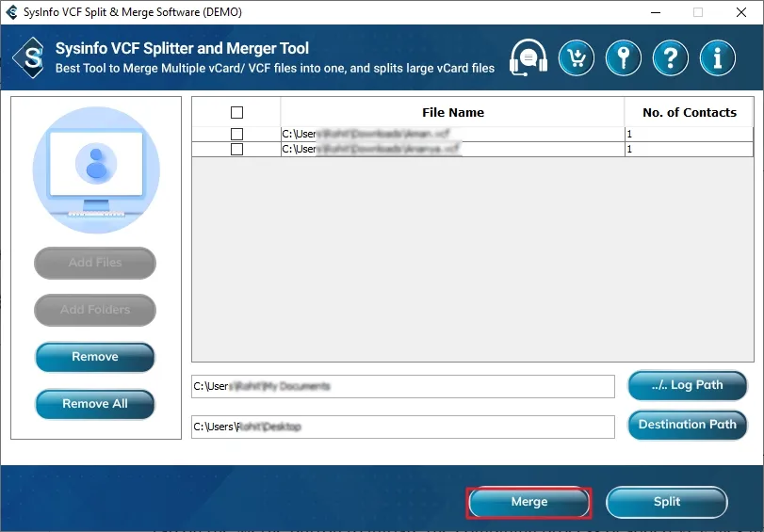764x532 pixels.
Task: Open the help question mark icon
Action: coord(671,58)
